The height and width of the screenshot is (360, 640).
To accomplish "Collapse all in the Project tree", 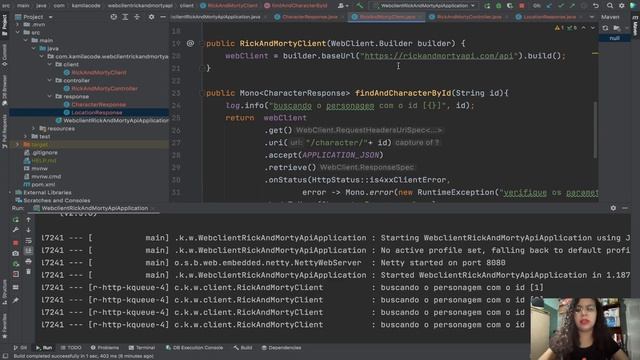I will (x=137, y=17).
